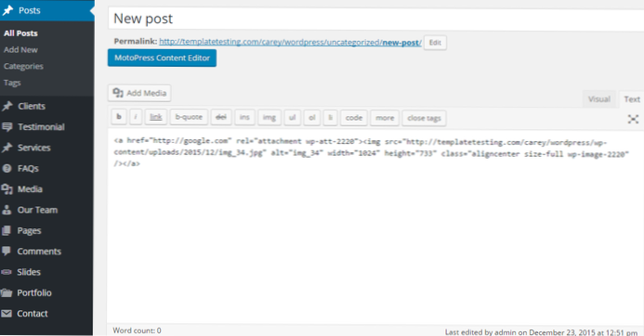Follow the post permalink URL
Screen dimensions: 644x336
[x=290, y=43]
